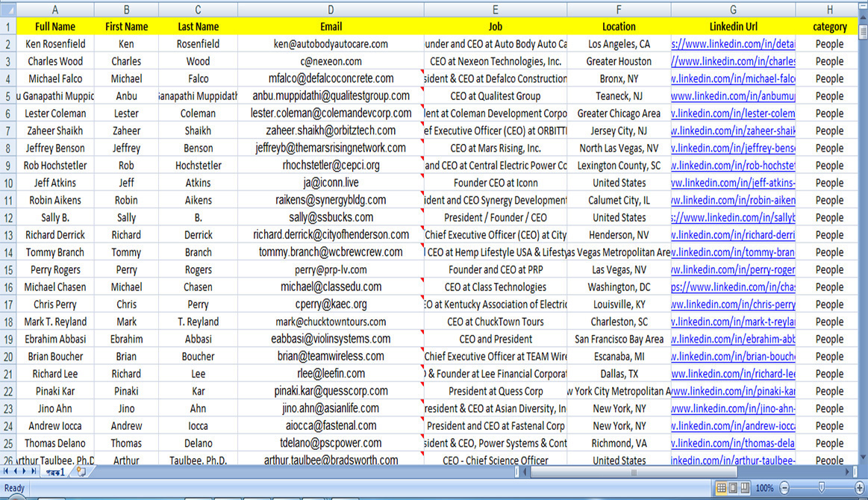
Task: Select the 'Email' header cell
Action: click(x=331, y=27)
